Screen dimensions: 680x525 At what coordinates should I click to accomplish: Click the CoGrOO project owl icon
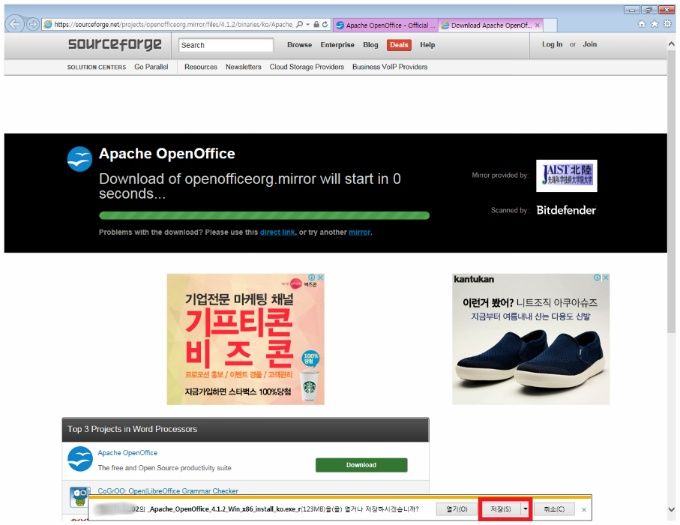pos(79,497)
